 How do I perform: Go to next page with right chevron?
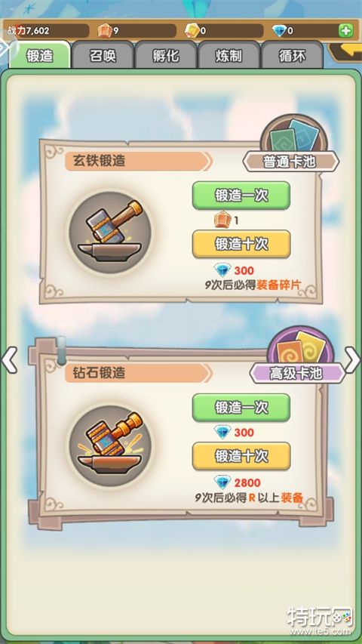(x=352, y=360)
